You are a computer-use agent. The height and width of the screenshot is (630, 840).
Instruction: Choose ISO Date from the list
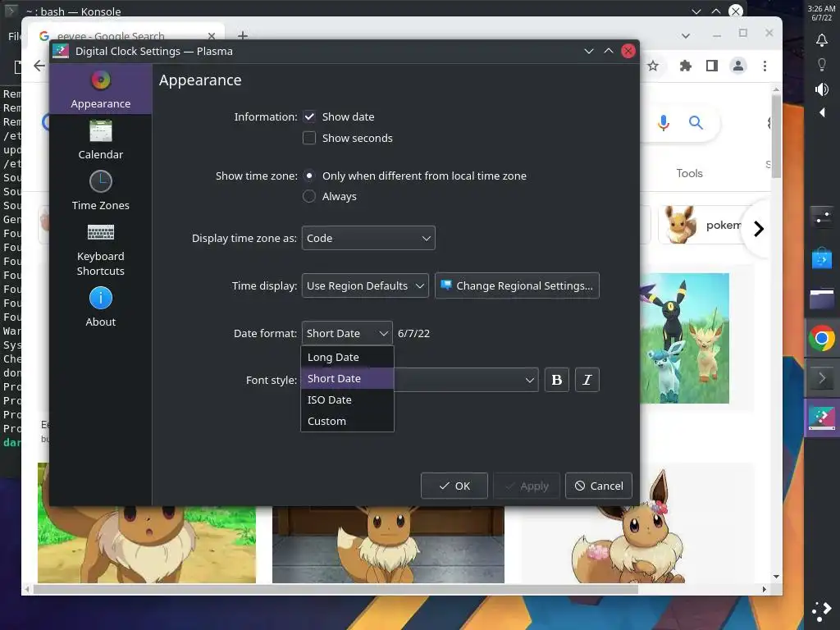pos(347,400)
